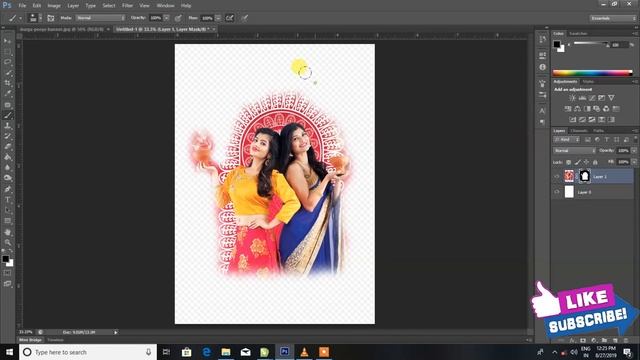Toggle lock all for layer

pyautogui.click(x=596, y=162)
